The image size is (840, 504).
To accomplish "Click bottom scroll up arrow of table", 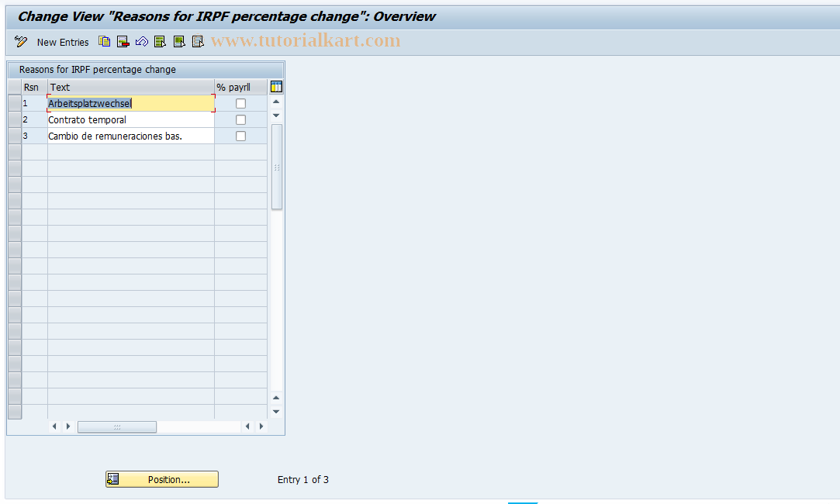I will [276, 398].
